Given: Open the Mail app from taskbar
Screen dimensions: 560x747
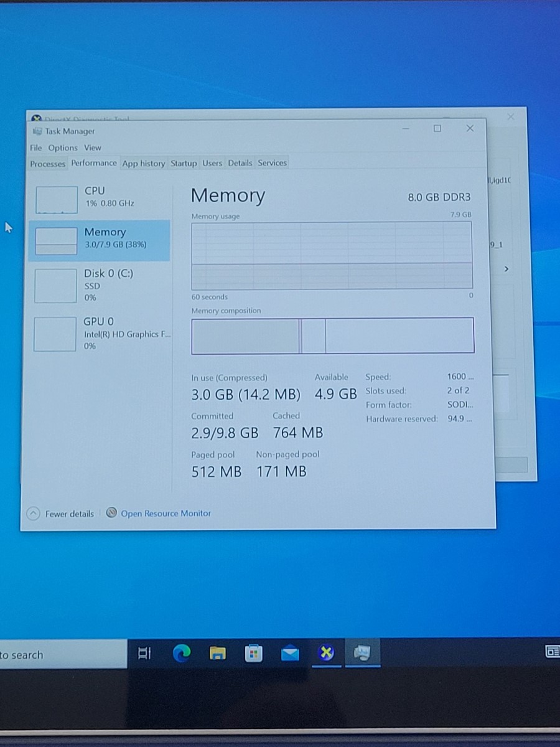Looking at the screenshot, I should coord(290,654).
